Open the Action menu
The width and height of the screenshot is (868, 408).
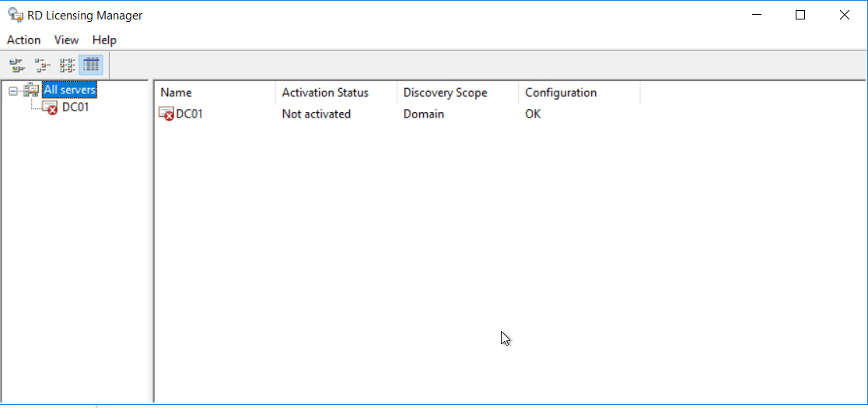[24, 40]
